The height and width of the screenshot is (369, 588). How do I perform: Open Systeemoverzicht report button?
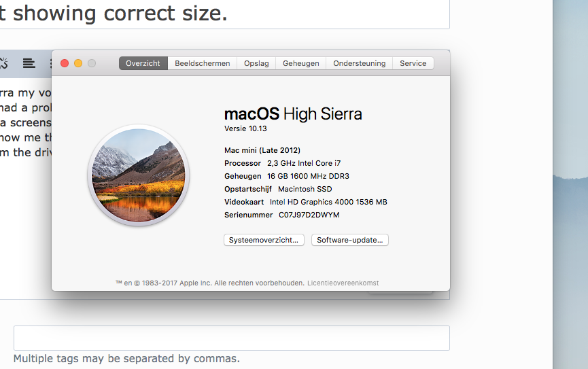click(x=264, y=240)
